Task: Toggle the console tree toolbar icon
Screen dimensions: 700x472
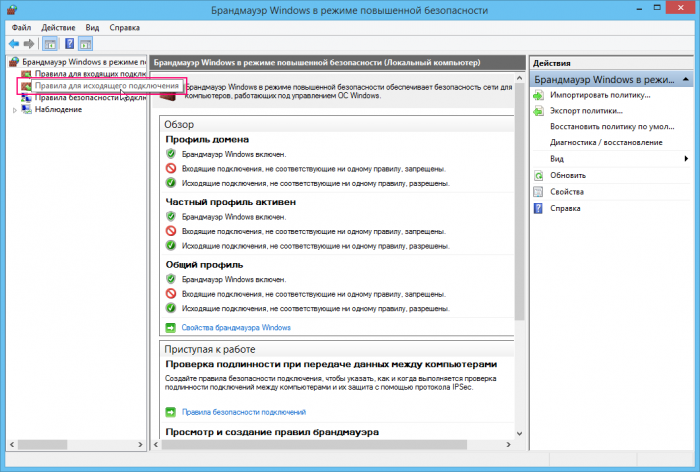Action: [50, 44]
